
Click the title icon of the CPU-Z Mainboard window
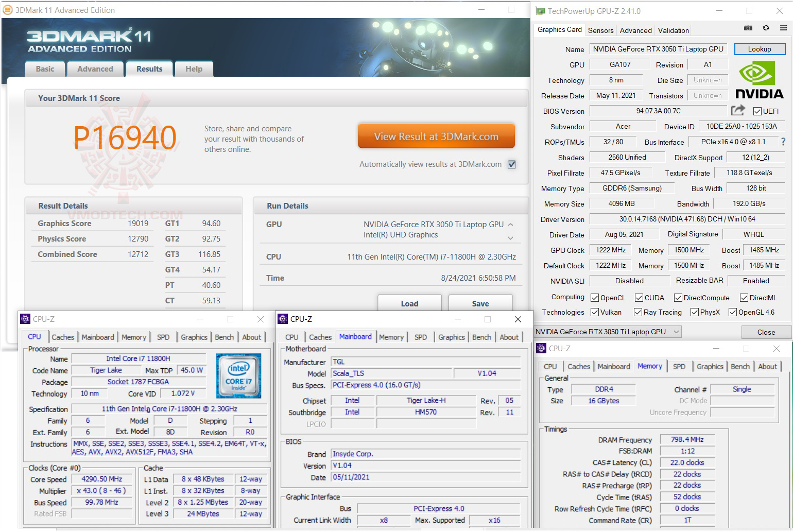283,319
